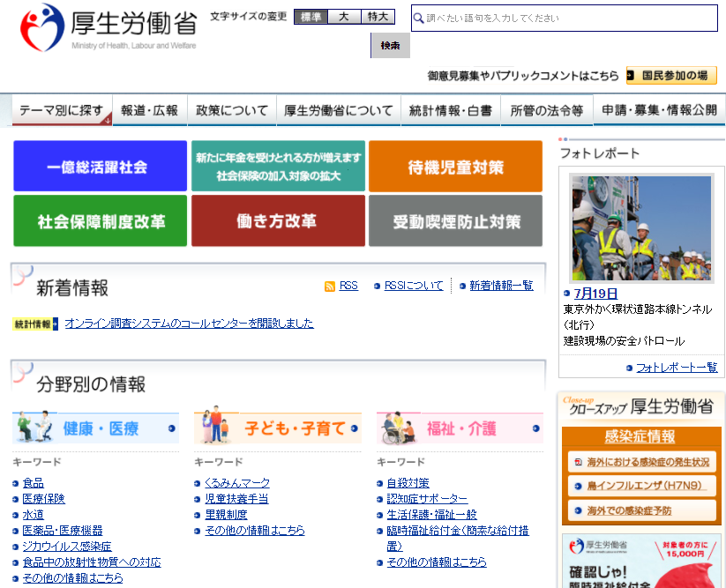Open その他の情報はこちら under 子ども・子育て

pos(255,530)
